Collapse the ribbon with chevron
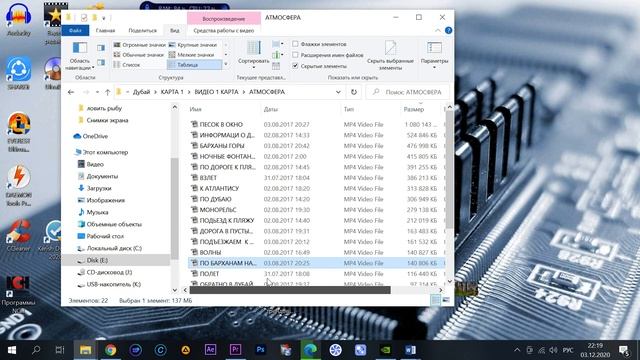This screenshot has width=640, height=360. point(438,31)
